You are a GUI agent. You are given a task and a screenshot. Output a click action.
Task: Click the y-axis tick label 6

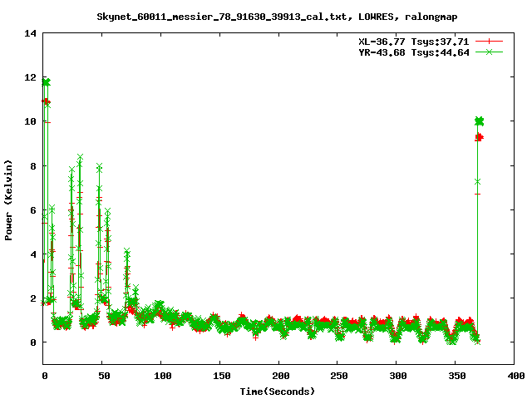coord(33,210)
